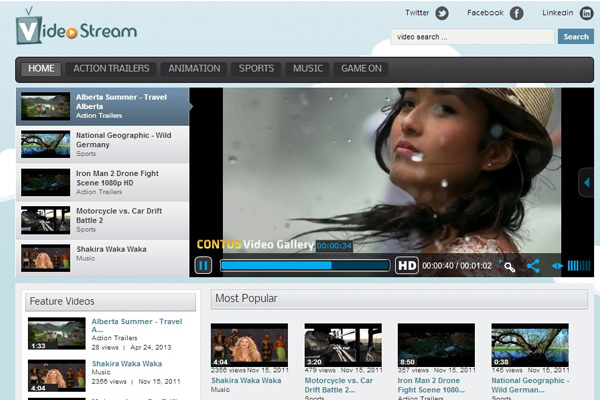Open 'Shakira Waka Waka' Feature Videos link
Image resolution: width=600 pixels, height=400 pixels.
pyautogui.click(x=127, y=364)
